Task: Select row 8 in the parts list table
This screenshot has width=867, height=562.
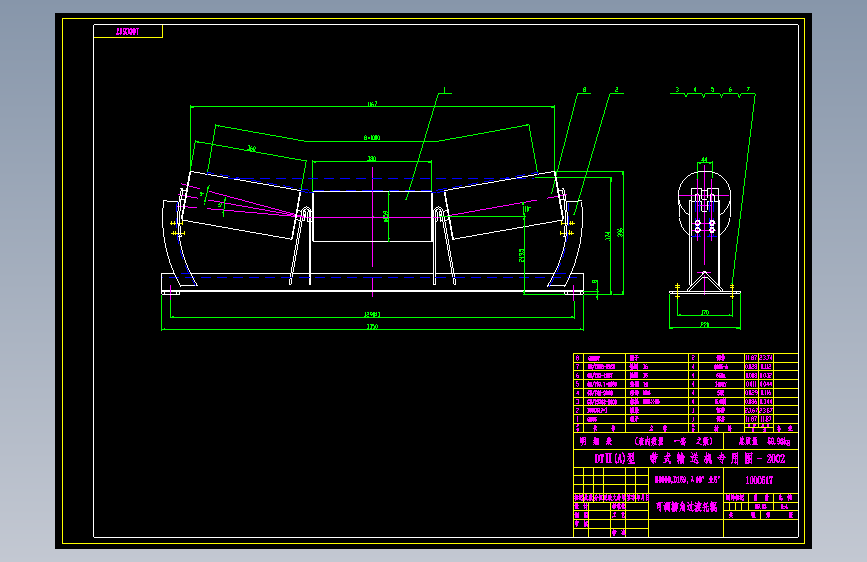Action: [x=686, y=358]
